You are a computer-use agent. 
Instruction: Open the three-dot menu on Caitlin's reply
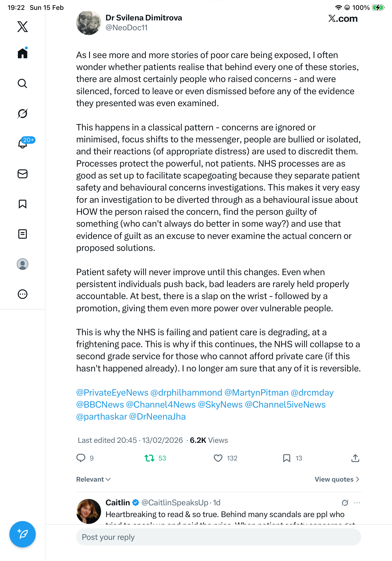coord(357,503)
